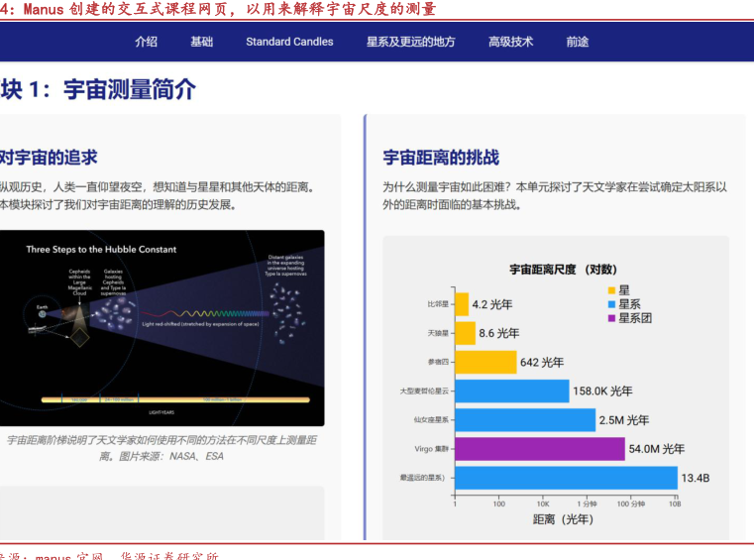Click the NASA, ESA image caption

(161, 448)
